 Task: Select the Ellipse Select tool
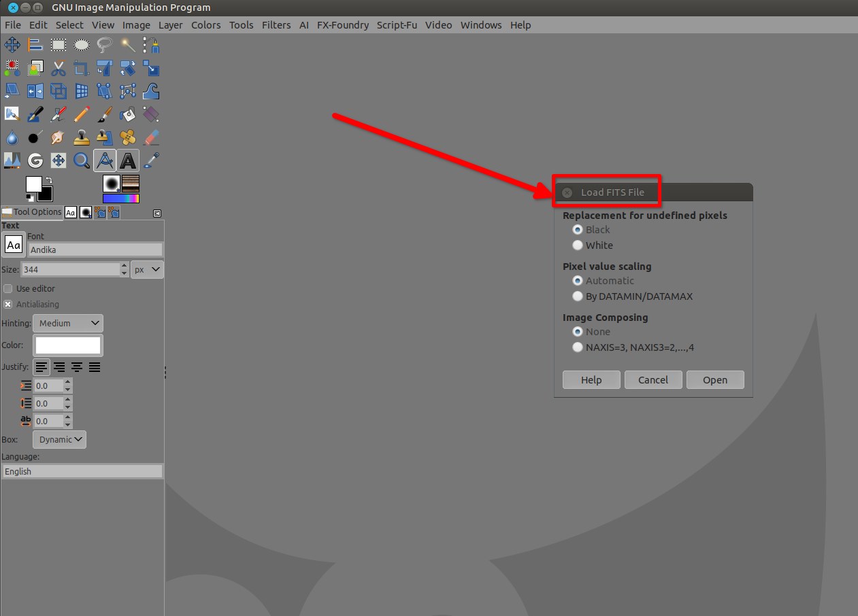click(x=82, y=46)
